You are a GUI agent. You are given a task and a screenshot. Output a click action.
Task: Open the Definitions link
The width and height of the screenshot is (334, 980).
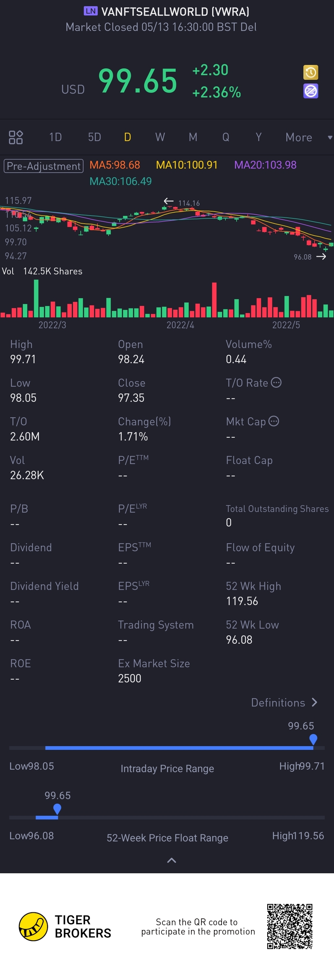(278, 703)
